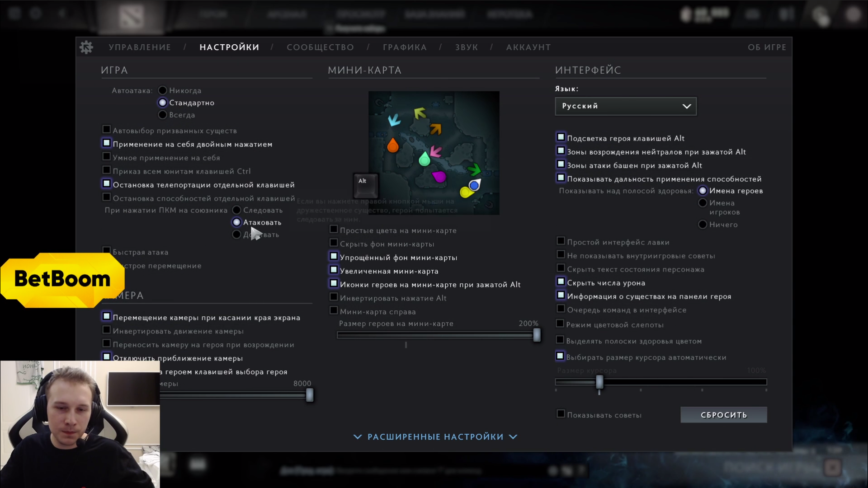Toggle 'Режим цветовой слепоты'
Screen dimensions: 868x488
coord(561,324)
